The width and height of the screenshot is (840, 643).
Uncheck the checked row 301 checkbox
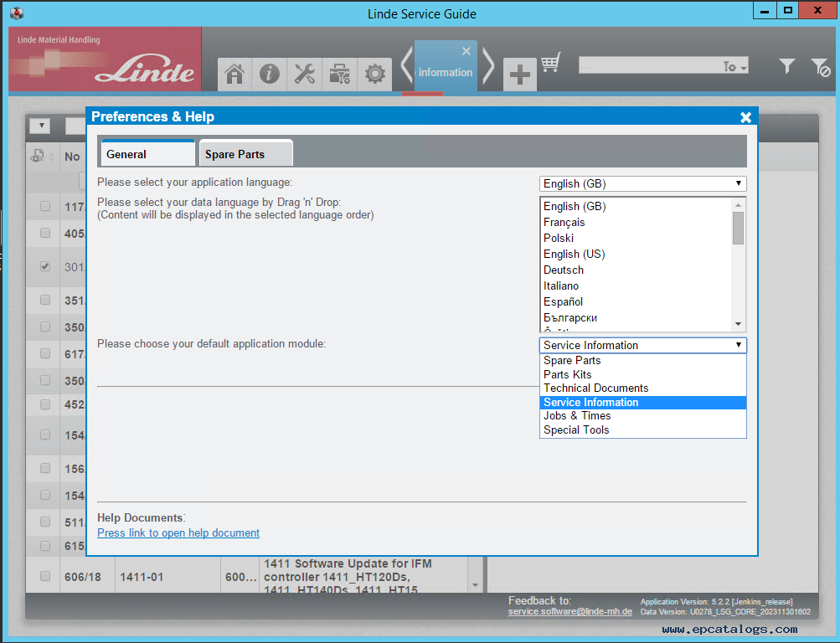(x=45, y=266)
